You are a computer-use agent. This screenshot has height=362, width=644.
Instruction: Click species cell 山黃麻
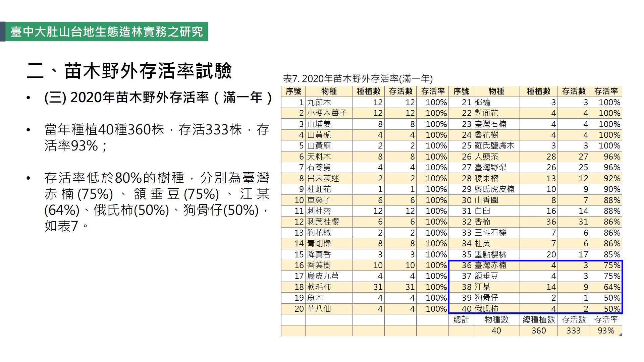click(329, 145)
